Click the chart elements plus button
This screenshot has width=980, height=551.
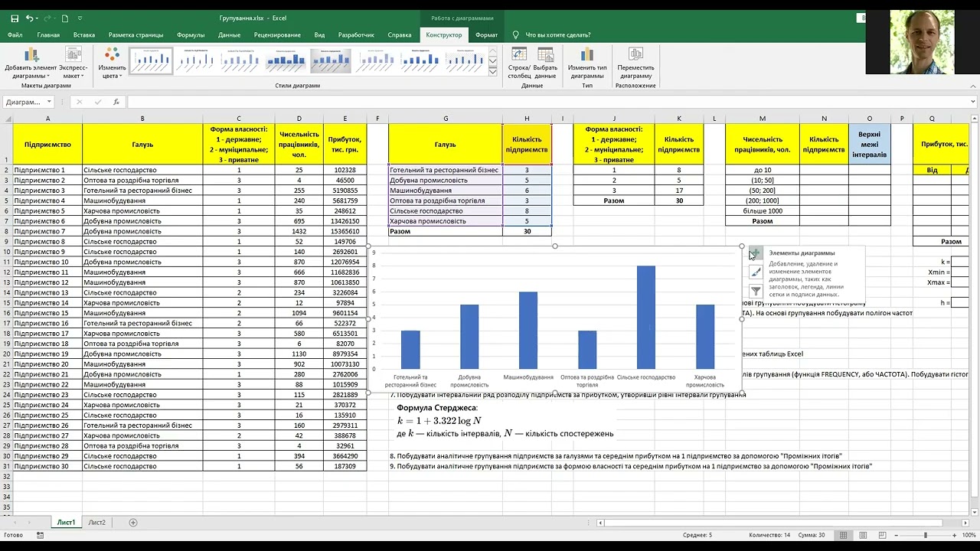pos(755,253)
